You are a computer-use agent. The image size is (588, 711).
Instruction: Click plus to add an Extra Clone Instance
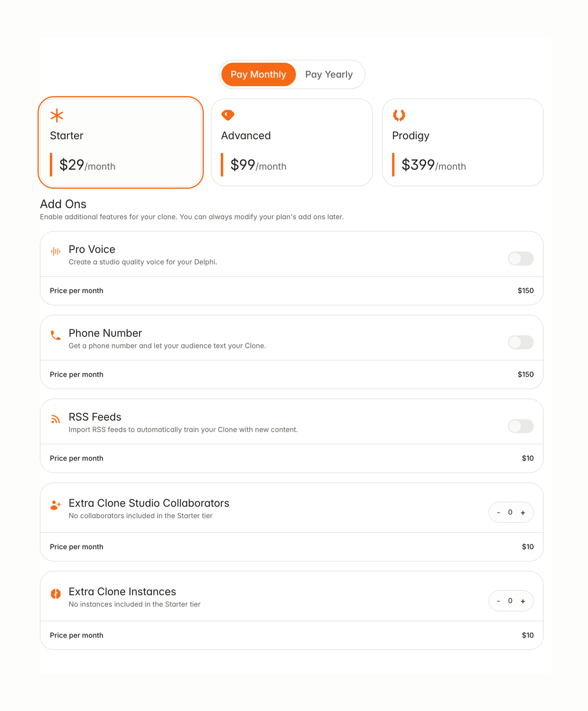point(523,601)
